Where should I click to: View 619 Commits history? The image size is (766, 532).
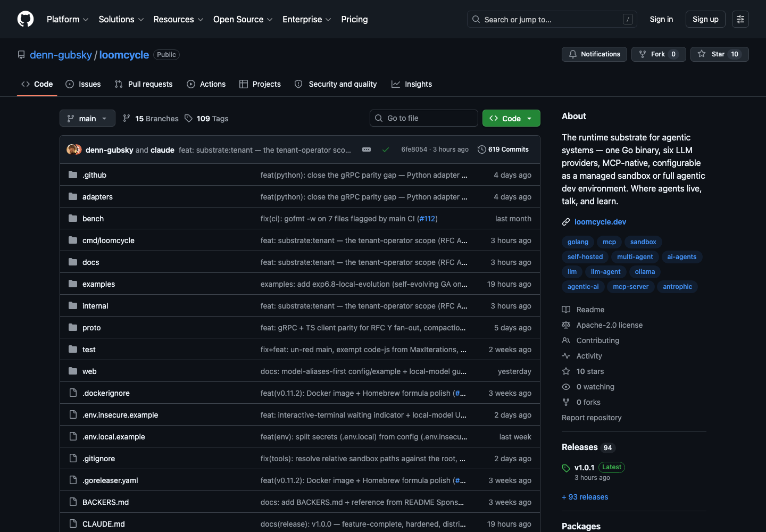pos(503,149)
